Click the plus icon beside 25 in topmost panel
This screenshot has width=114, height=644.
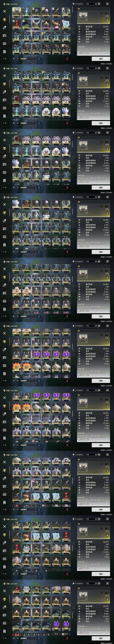point(99,4)
